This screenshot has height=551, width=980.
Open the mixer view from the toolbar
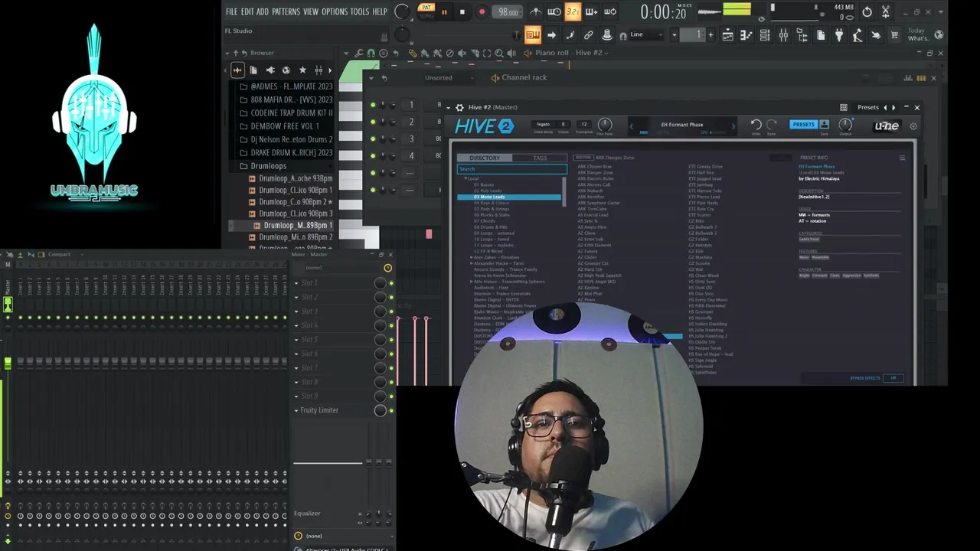click(783, 35)
